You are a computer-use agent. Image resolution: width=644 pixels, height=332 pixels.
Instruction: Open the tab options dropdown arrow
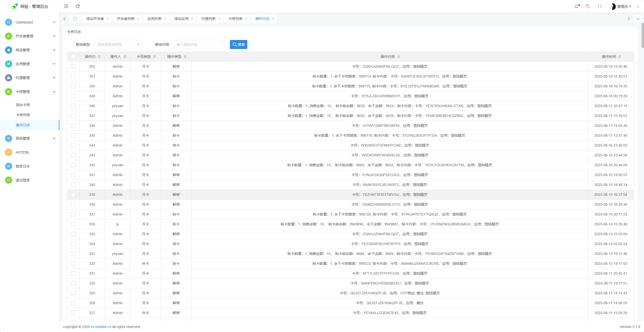pos(638,19)
